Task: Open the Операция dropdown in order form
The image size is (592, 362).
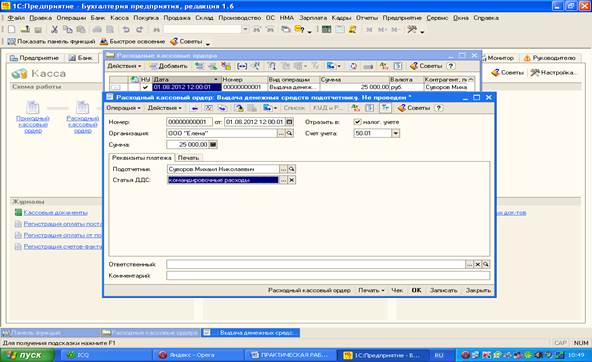Action: [123, 108]
